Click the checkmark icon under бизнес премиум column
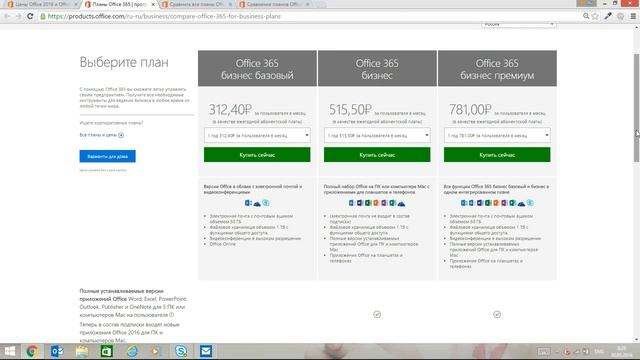 click(x=497, y=314)
